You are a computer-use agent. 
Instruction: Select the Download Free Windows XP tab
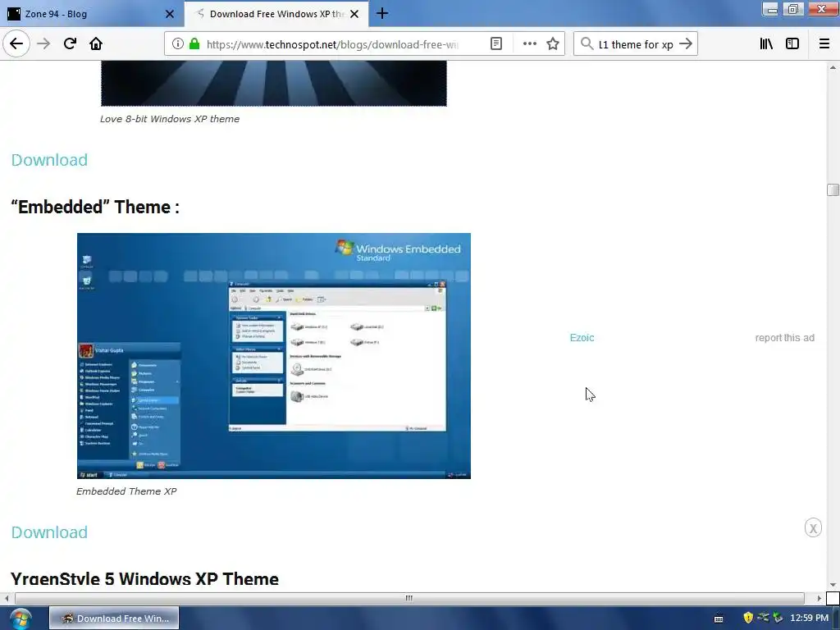[x=276, y=14]
